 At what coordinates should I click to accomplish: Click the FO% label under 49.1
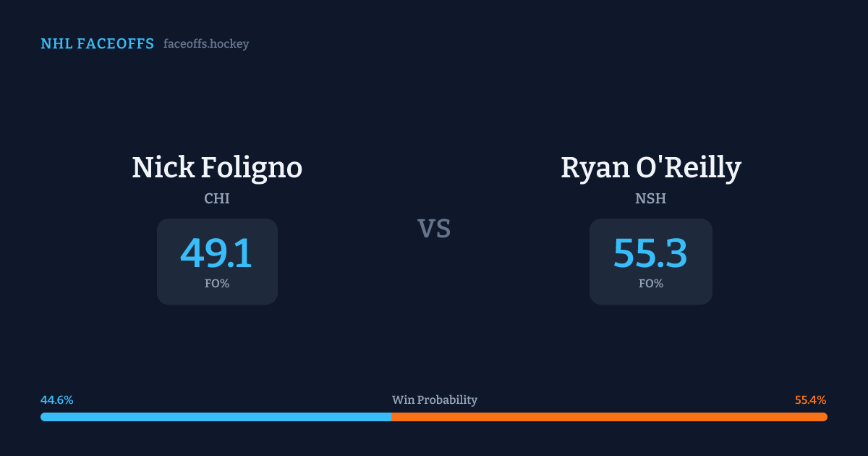pyautogui.click(x=217, y=284)
